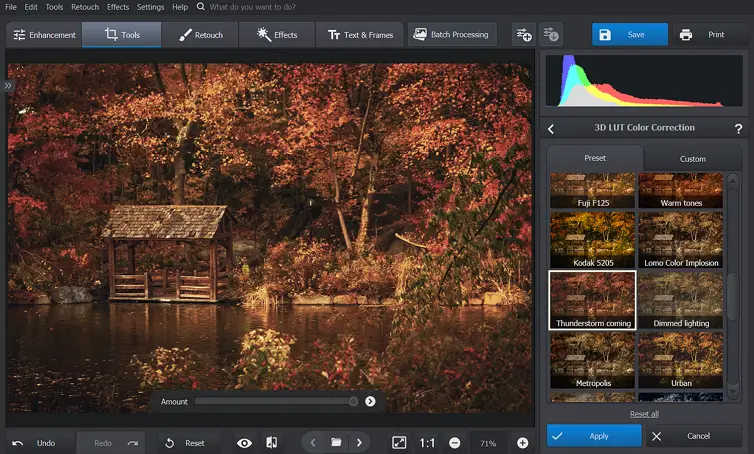Switch to the Effects tab with sparkle icon
This screenshot has width=754, height=454.
277,35
